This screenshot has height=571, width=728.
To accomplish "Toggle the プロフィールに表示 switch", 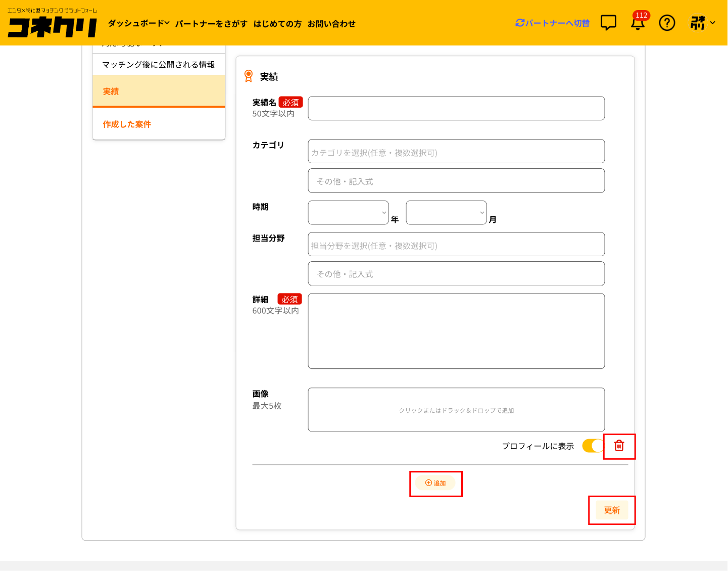I will pyautogui.click(x=593, y=446).
